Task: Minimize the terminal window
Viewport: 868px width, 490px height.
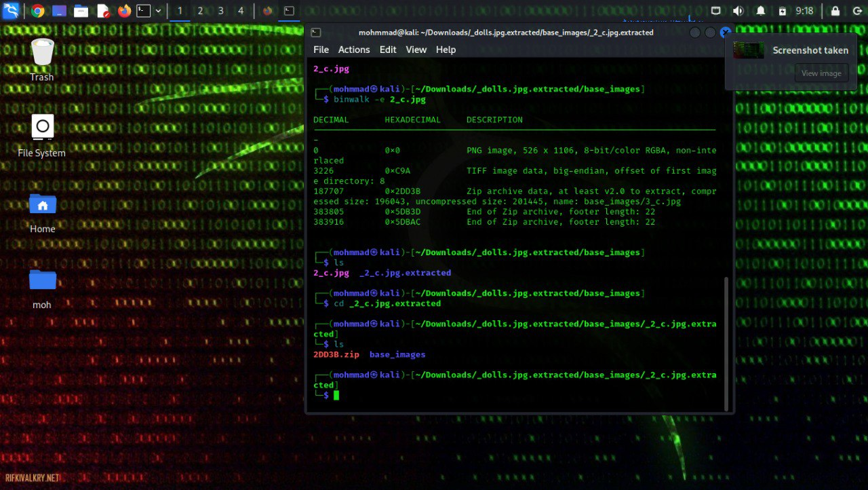Action: pos(695,33)
